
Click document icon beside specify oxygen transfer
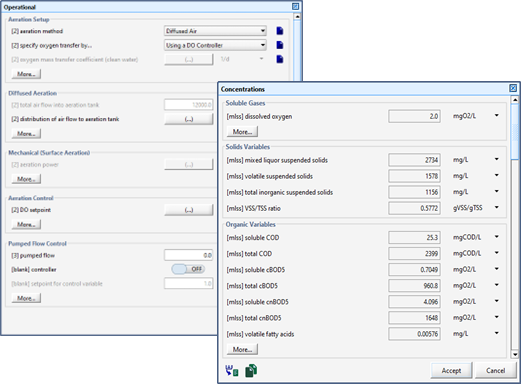[280, 45]
